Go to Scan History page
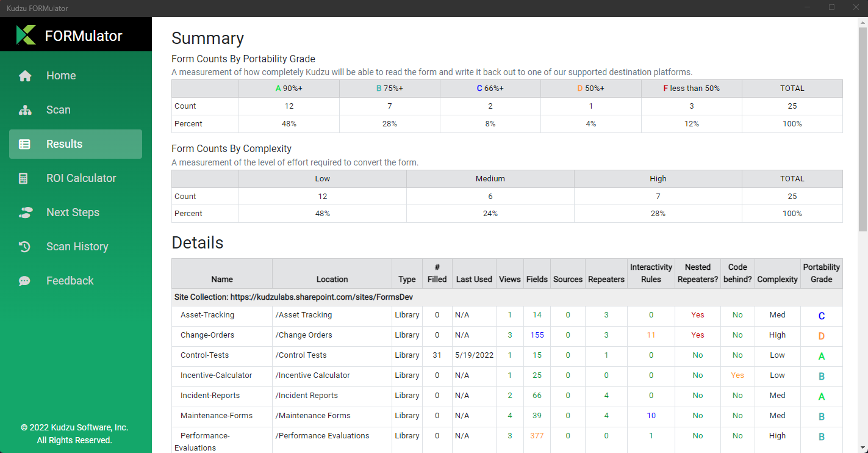Image resolution: width=868 pixels, height=453 pixels. click(77, 247)
